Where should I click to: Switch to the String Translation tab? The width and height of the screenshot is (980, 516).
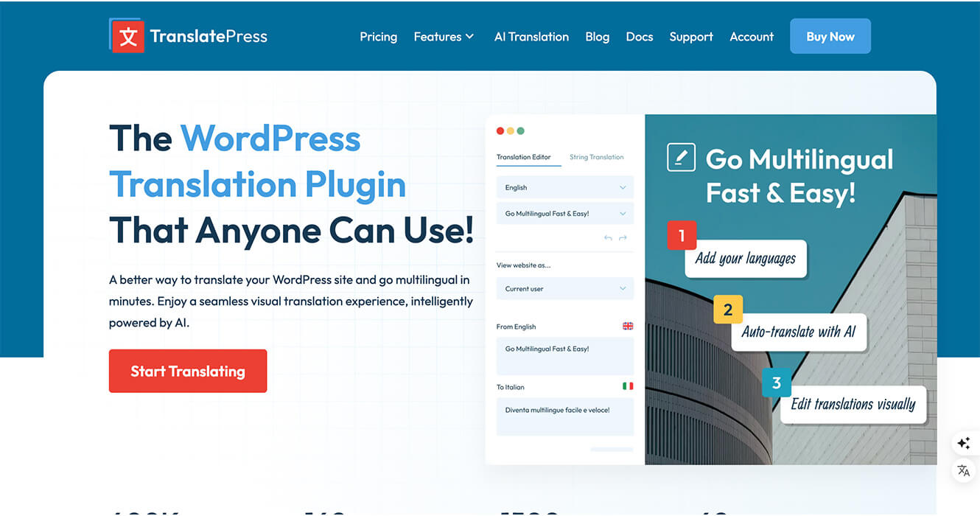point(596,157)
